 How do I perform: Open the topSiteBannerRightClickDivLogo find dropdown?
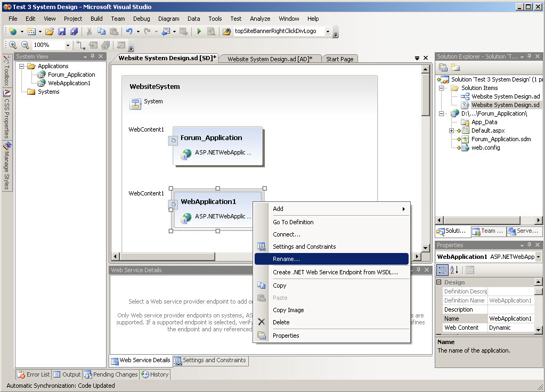[328, 31]
